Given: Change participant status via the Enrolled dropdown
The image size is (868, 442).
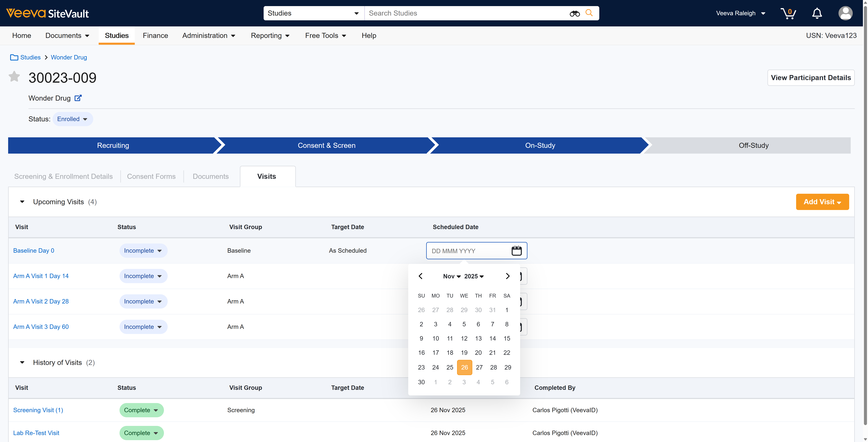Looking at the screenshot, I should (72, 119).
